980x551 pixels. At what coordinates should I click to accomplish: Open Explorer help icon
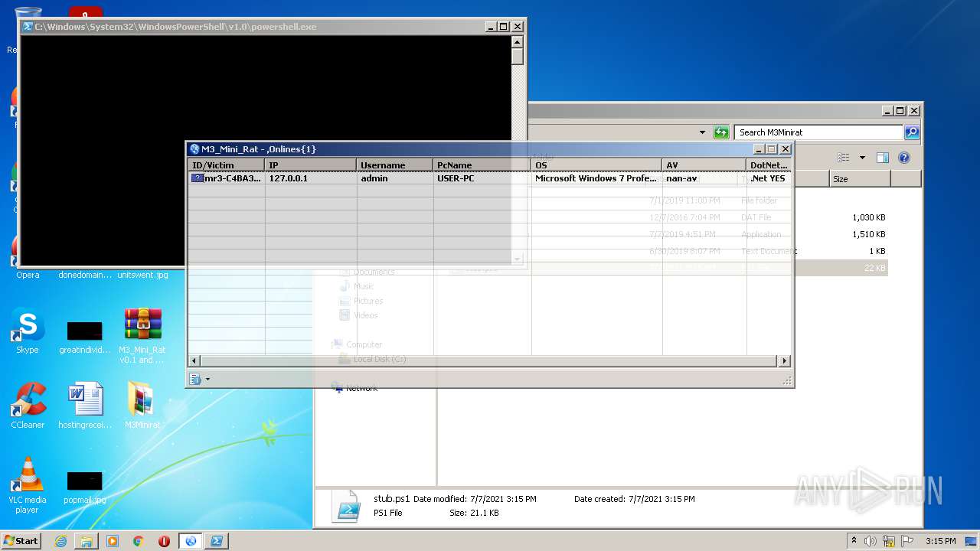click(903, 158)
